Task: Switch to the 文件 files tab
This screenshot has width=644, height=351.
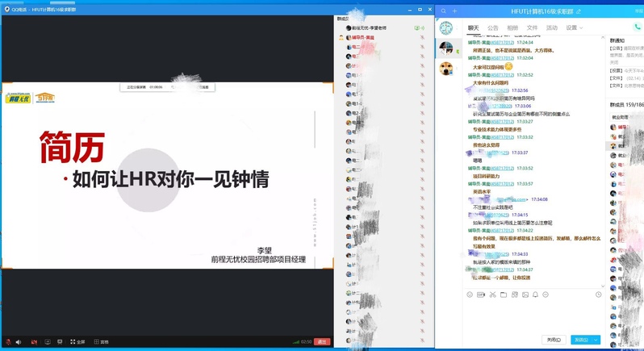Action: click(532, 27)
